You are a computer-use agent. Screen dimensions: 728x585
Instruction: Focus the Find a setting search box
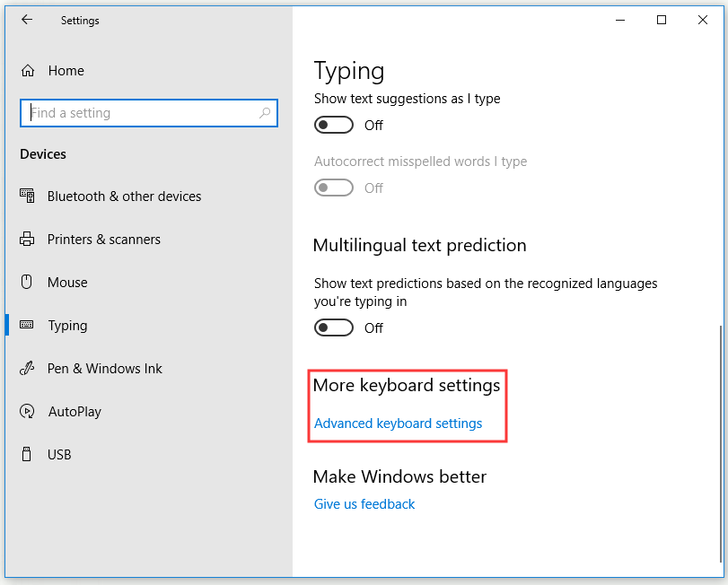click(x=149, y=113)
